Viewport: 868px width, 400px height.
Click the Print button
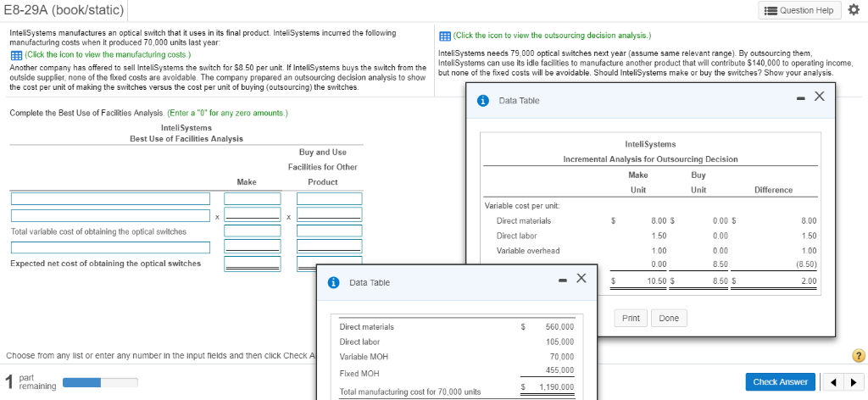tap(631, 318)
